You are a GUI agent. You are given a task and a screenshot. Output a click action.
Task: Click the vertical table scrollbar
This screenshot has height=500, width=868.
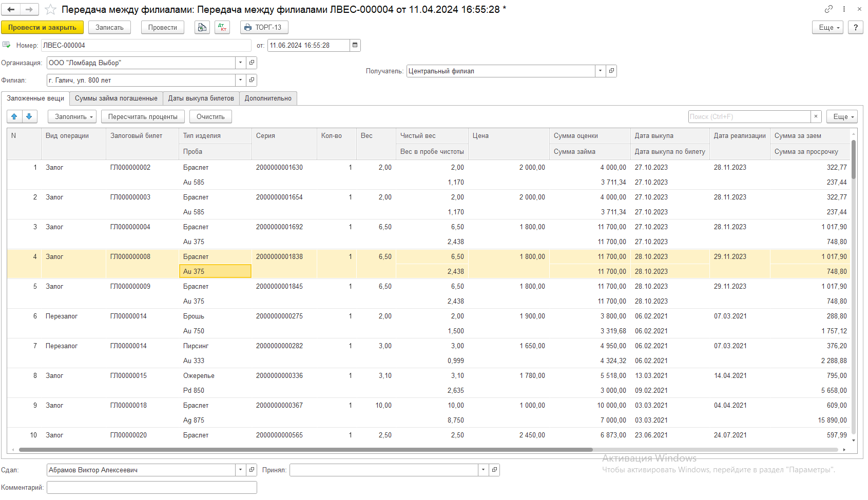854,159
